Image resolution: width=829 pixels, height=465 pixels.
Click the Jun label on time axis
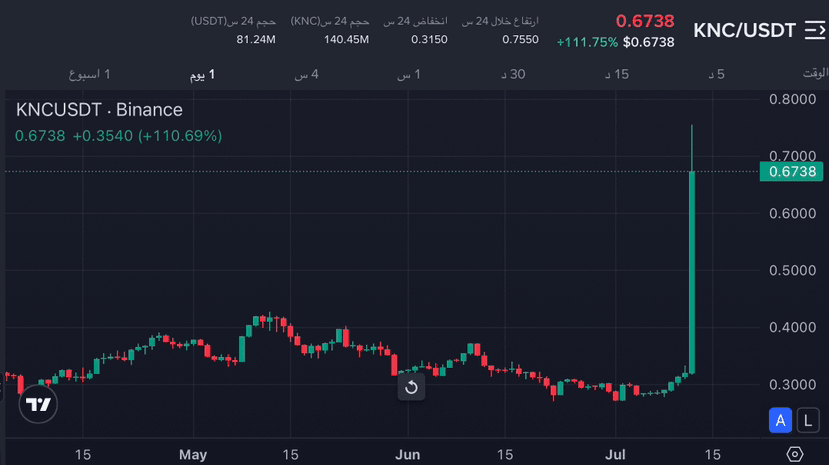pyautogui.click(x=408, y=454)
